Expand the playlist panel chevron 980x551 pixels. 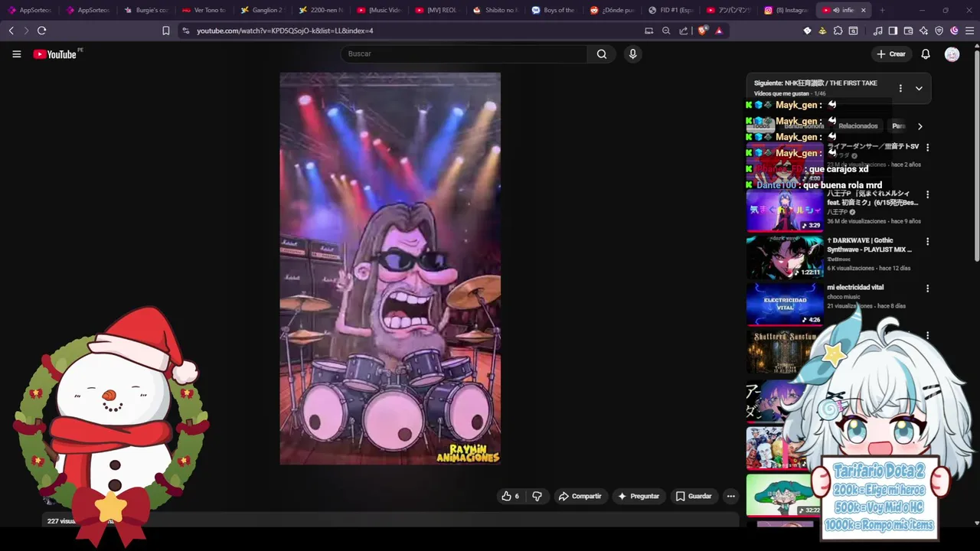919,88
